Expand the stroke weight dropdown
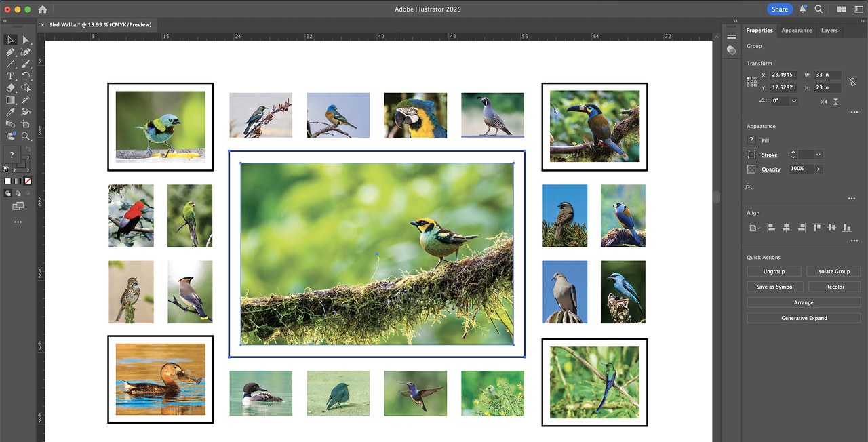The width and height of the screenshot is (868, 442). tap(818, 155)
